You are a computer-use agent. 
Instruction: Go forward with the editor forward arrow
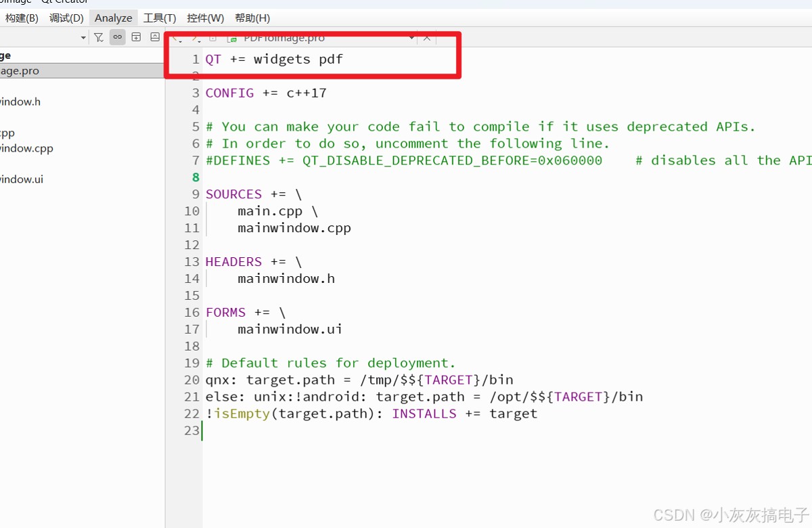tap(195, 38)
